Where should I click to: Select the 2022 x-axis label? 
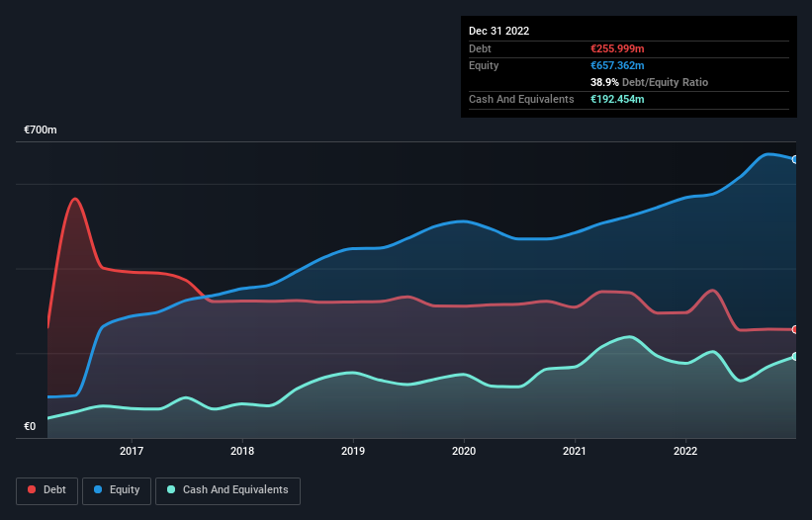(x=685, y=451)
